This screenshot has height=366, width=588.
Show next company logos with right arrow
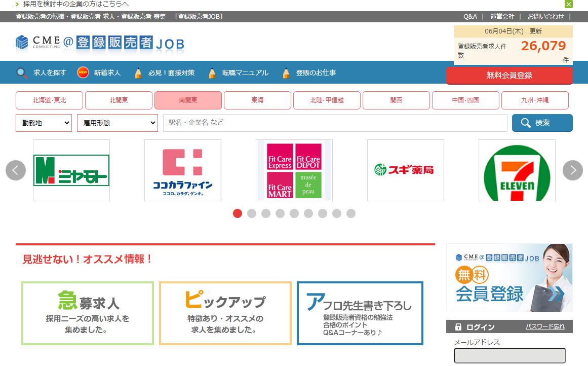coord(573,170)
